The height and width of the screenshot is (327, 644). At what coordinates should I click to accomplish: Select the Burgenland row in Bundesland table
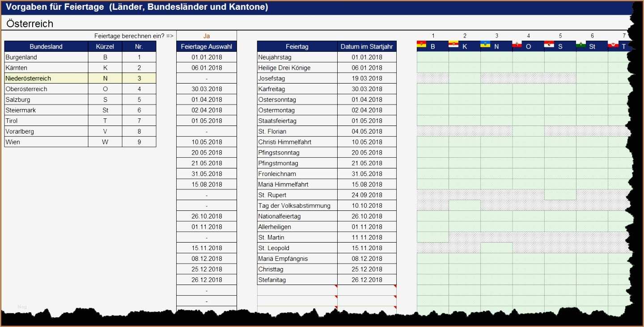80,57
